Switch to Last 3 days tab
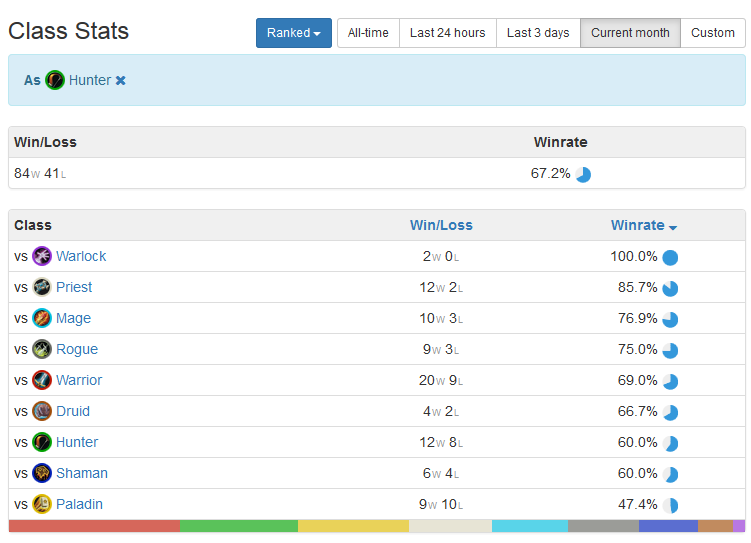Image resolution: width=751 pixels, height=543 pixels. [538, 33]
